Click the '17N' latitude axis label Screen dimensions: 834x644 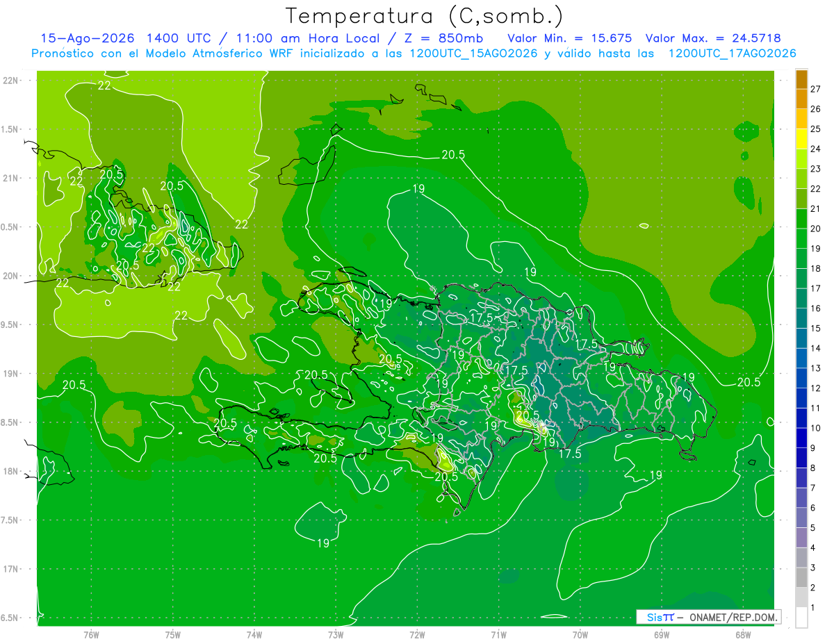(10, 569)
